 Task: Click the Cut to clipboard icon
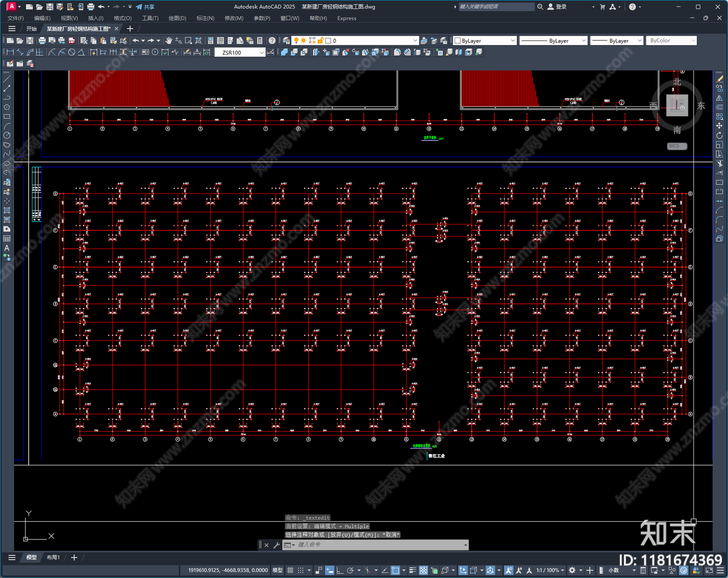click(x=84, y=41)
